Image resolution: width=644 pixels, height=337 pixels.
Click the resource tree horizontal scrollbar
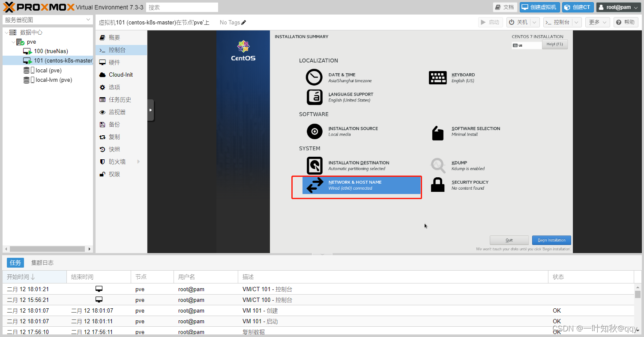47,249
